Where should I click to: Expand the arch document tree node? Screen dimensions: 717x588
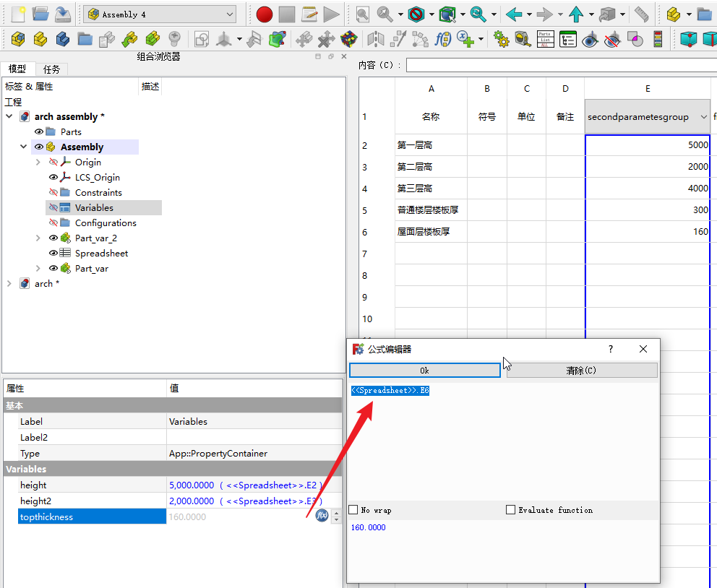(9, 284)
